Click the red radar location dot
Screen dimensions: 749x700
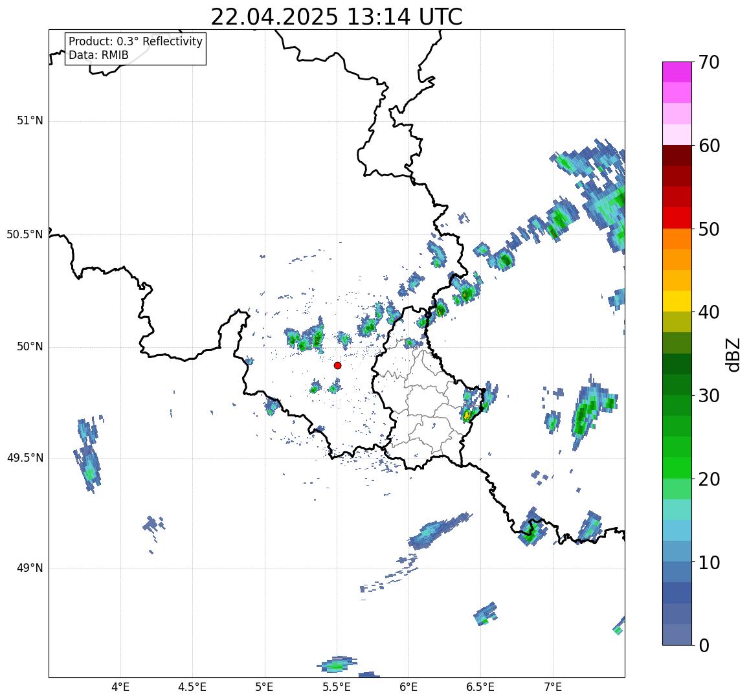pos(338,365)
